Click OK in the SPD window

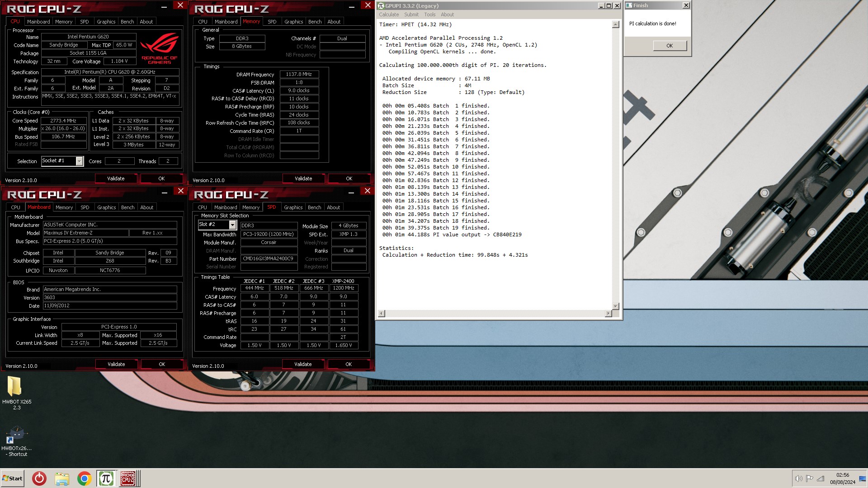click(349, 364)
